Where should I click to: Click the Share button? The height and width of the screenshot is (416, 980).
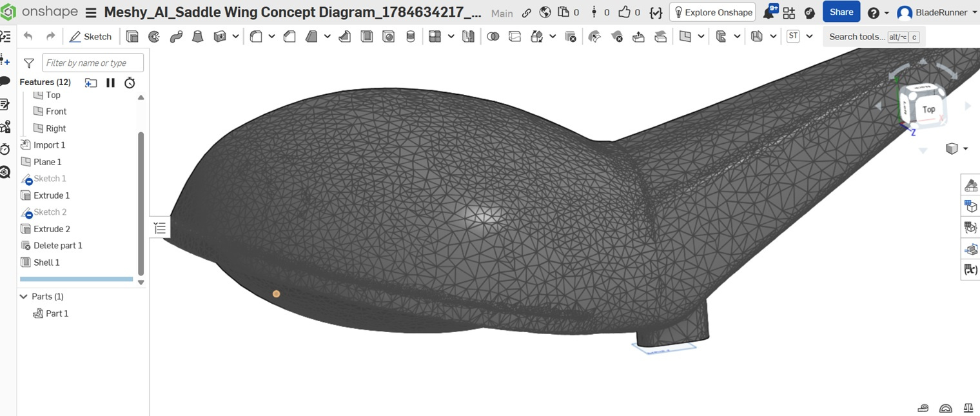(x=841, y=12)
